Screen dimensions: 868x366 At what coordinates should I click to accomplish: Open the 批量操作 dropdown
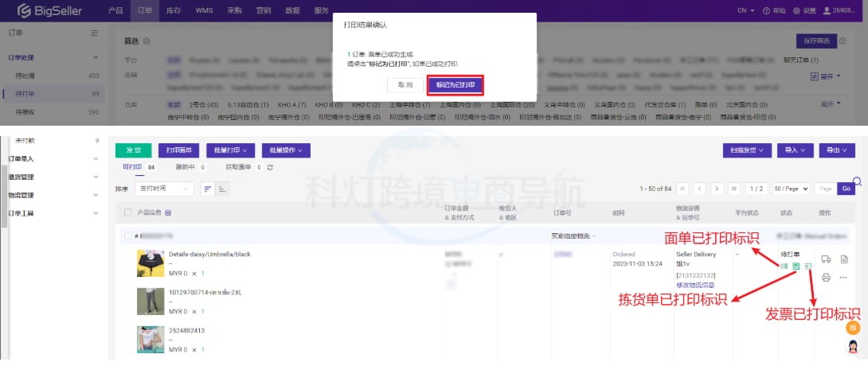tap(286, 150)
